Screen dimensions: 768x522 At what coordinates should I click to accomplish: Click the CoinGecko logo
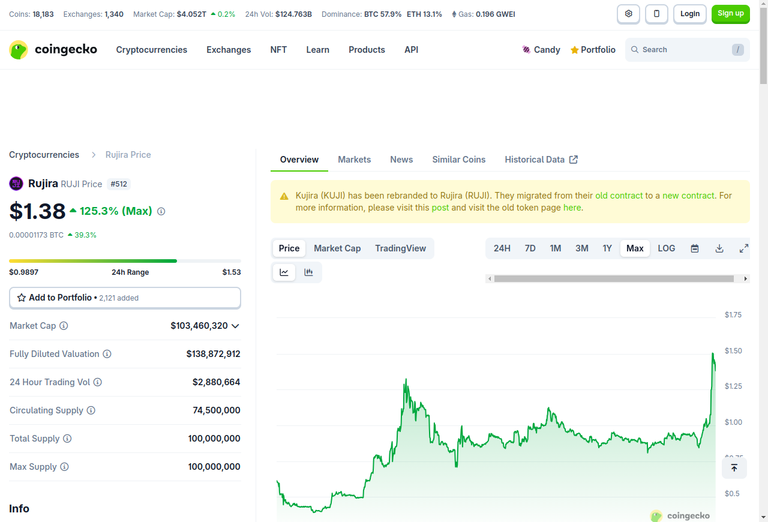click(x=53, y=49)
